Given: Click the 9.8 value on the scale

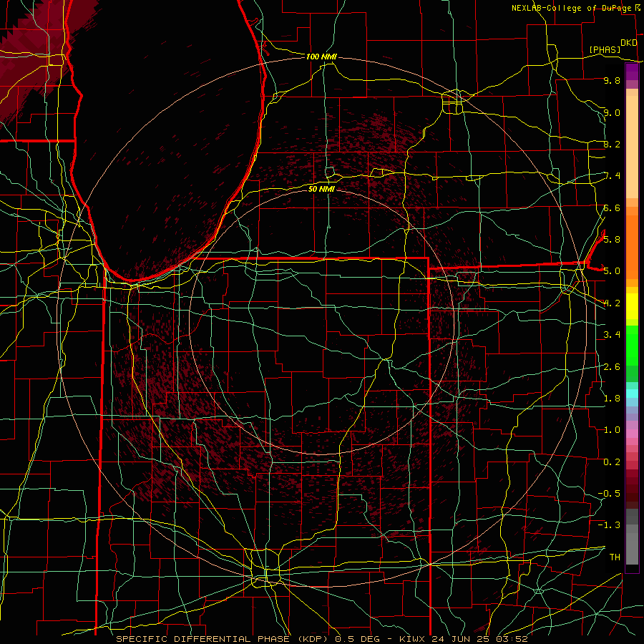Looking at the screenshot, I should tap(612, 81).
